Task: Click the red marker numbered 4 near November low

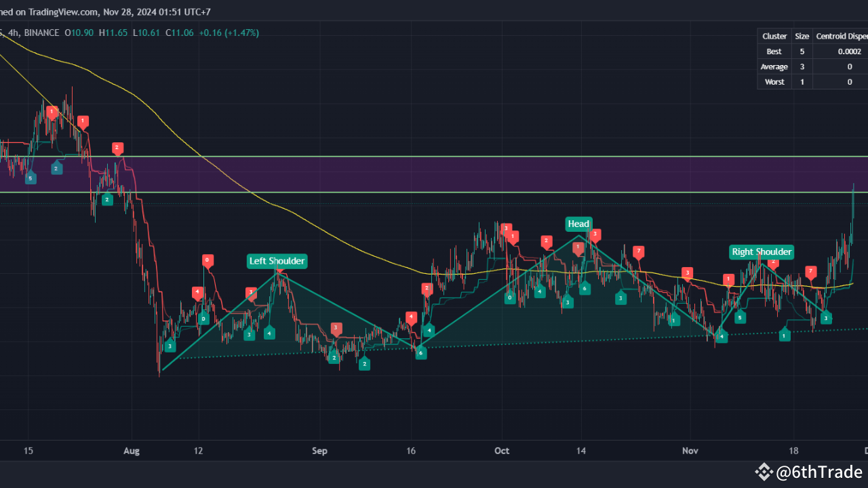Action: pyautogui.click(x=722, y=336)
